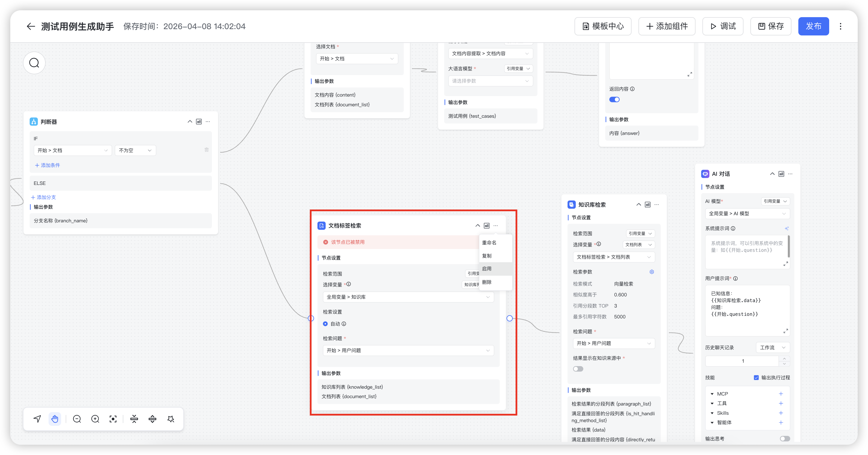
Task: Delete the IF condition with the trash icon
Action: [206, 150]
